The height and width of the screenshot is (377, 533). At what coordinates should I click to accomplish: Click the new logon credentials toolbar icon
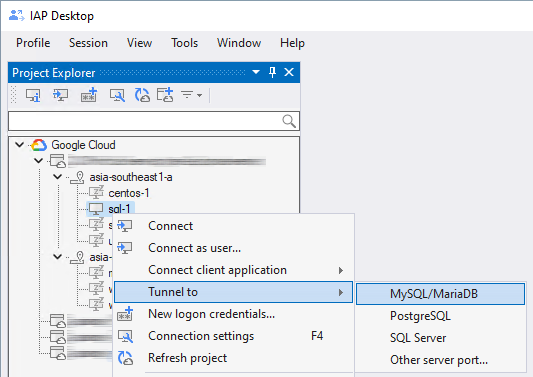click(x=89, y=95)
